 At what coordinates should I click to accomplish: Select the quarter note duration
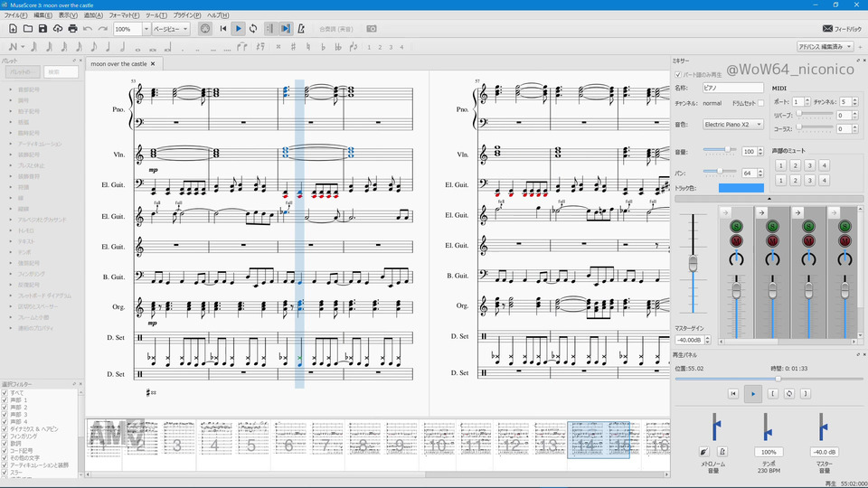pyautogui.click(x=108, y=48)
